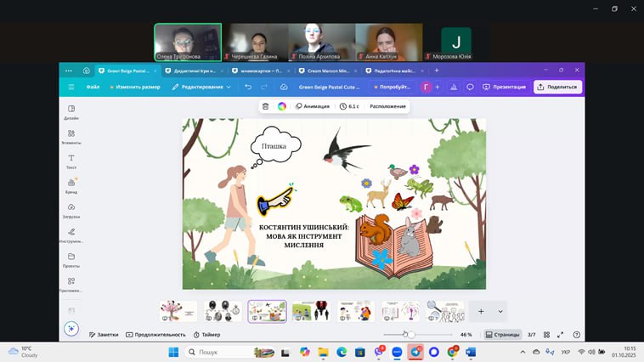The image size is (644, 362).
Task: Select the Text tool in the sidebar
Action: click(x=71, y=161)
